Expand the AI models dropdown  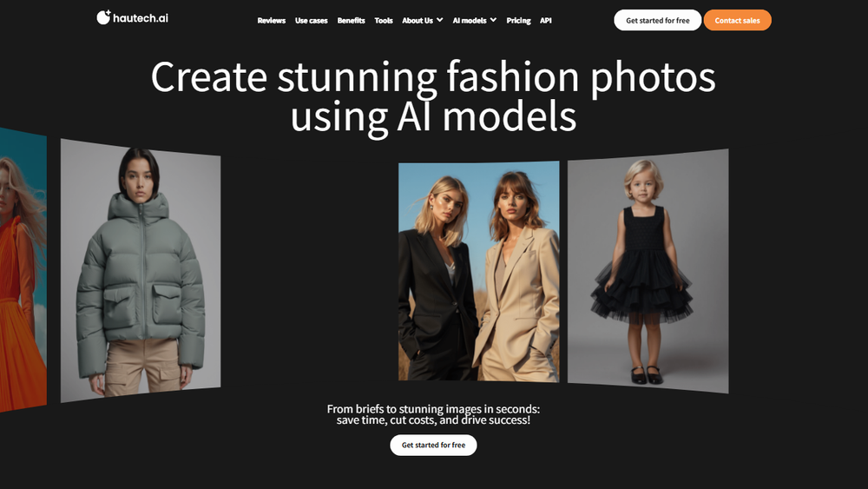tap(475, 21)
